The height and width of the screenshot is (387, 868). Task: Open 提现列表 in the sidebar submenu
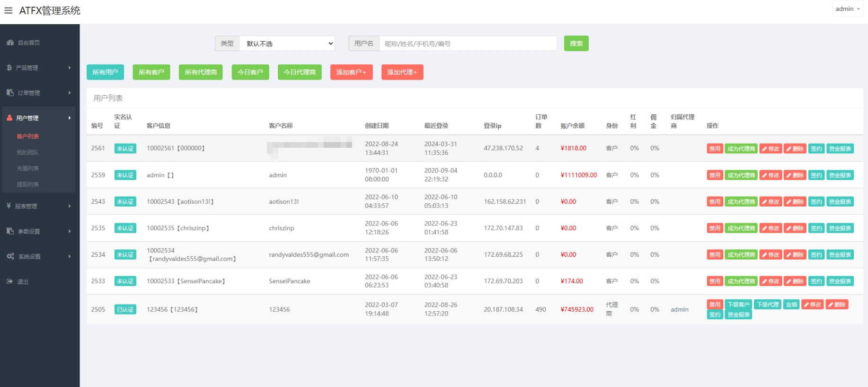pyautogui.click(x=28, y=185)
